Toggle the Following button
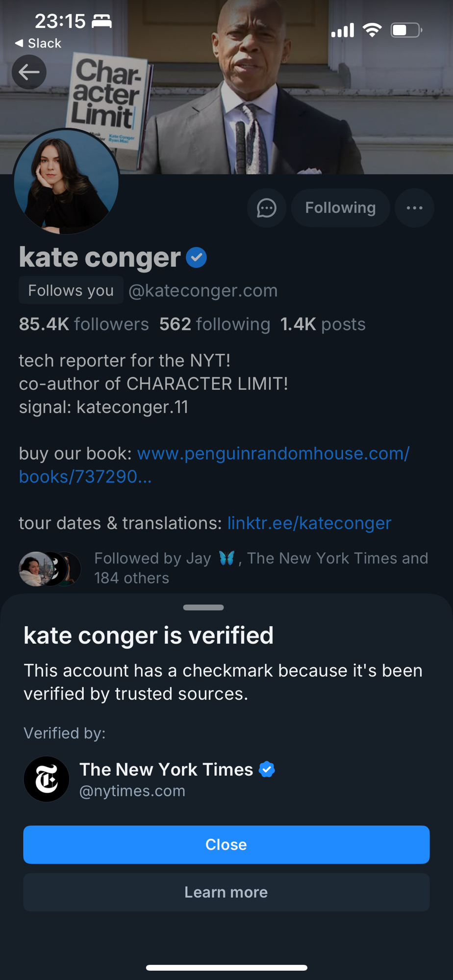This screenshot has height=980, width=453. (340, 208)
